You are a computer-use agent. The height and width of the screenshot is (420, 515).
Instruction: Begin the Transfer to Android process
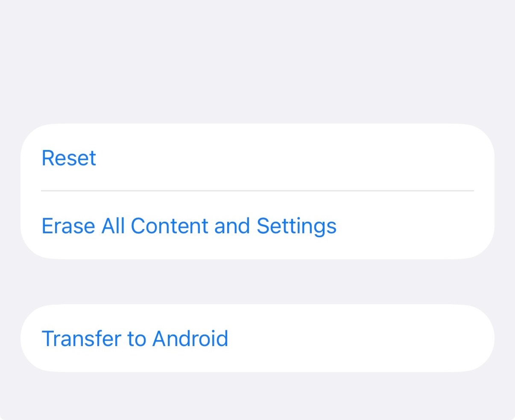coord(135,338)
